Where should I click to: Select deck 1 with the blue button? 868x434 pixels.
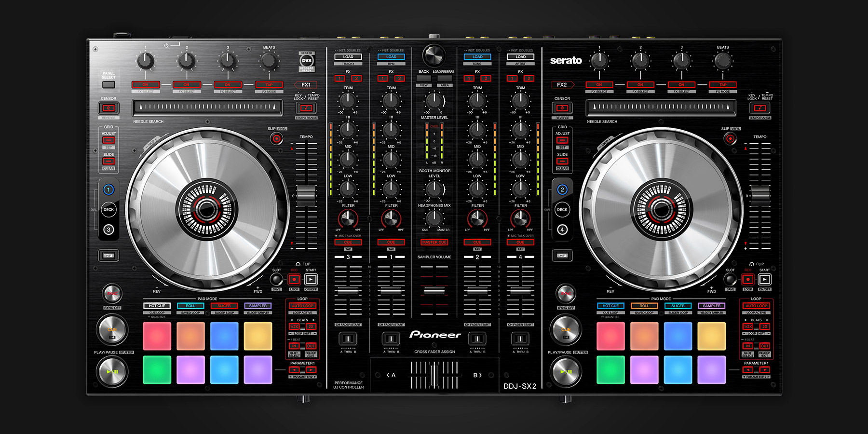tap(108, 190)
